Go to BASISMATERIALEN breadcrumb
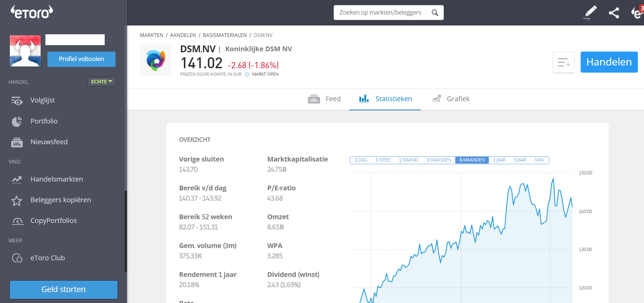This screenshot has width=644, height=303. point(225,35)
